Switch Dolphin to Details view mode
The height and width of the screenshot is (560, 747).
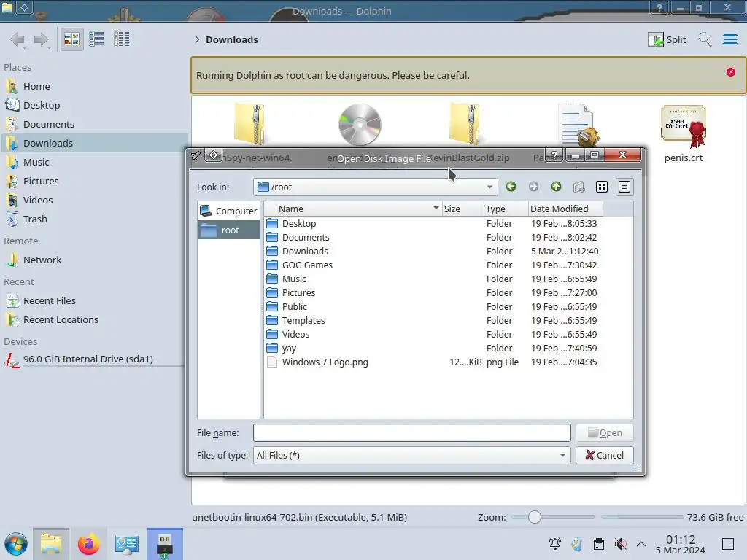pos(122,39)
